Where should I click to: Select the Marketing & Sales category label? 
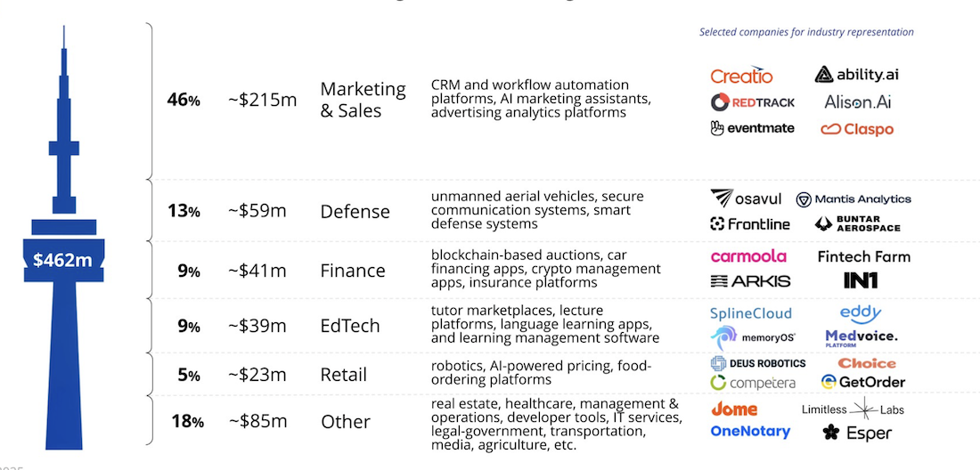363,100
